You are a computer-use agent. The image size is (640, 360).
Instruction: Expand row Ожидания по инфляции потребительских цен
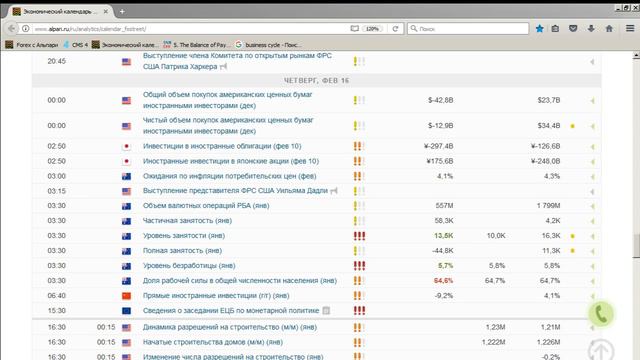coord(592,177)
